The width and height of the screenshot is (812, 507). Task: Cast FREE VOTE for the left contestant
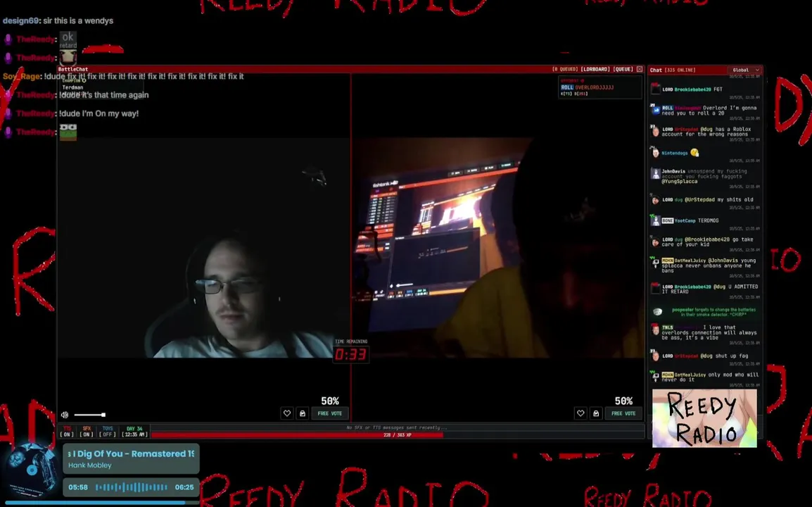[330, 413]
